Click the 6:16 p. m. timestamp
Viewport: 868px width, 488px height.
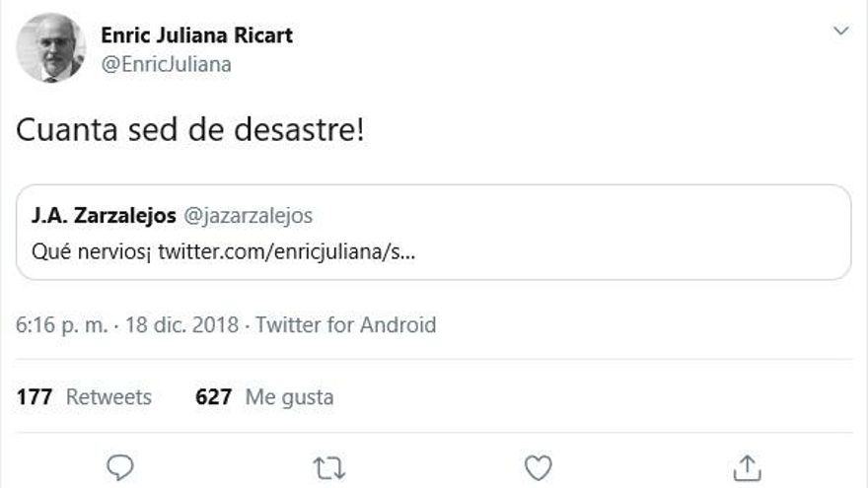pyautogui.click(x=62, y=324)
